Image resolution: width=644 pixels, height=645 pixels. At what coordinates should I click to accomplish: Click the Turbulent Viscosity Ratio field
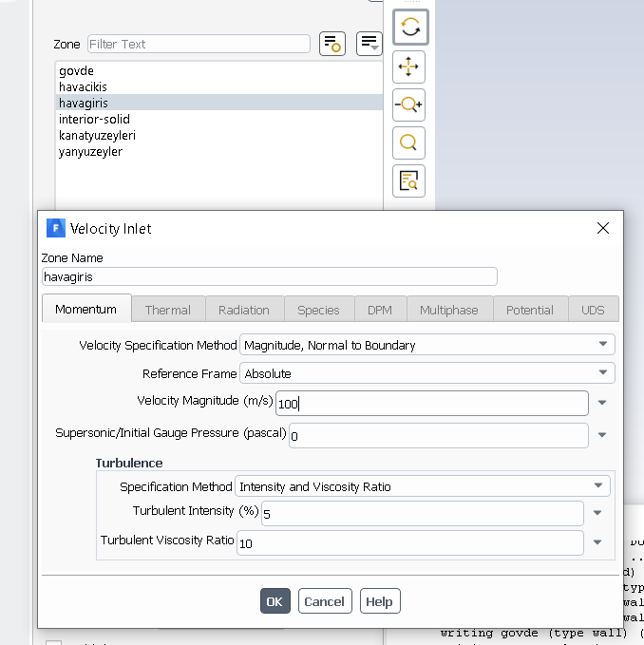[x=410, y=543]
